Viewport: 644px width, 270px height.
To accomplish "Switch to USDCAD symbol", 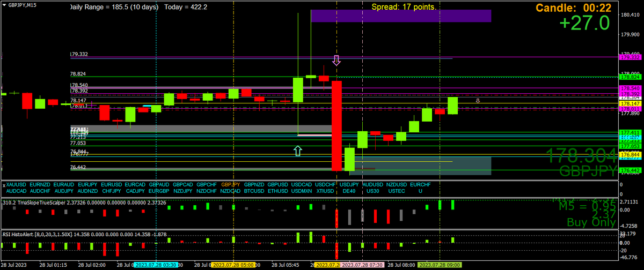I will pos(302,184).
